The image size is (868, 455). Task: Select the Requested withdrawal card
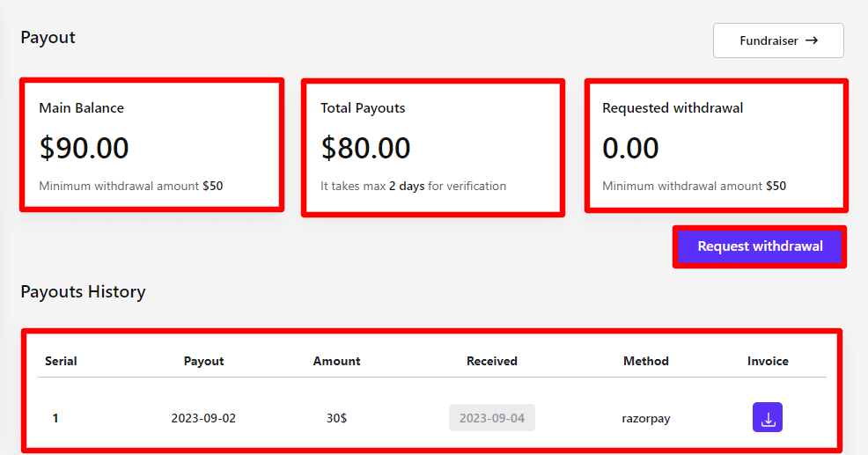tap(716, 145)
